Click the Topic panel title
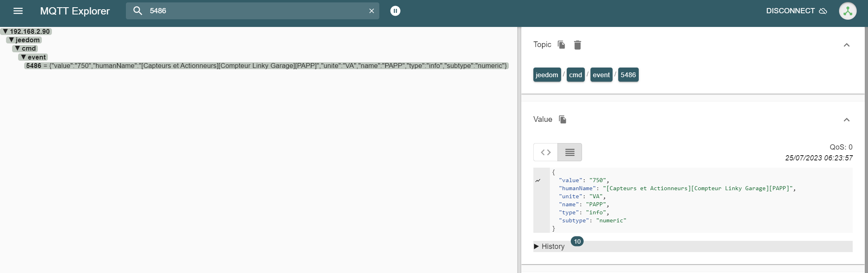 542,45
